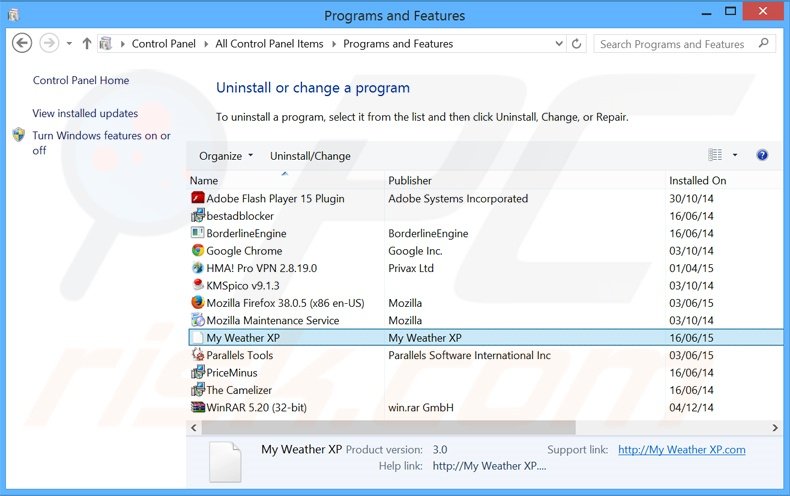790x496 pixels.
Task: Click the window system icon in title bar
Action: coord(14,15)
